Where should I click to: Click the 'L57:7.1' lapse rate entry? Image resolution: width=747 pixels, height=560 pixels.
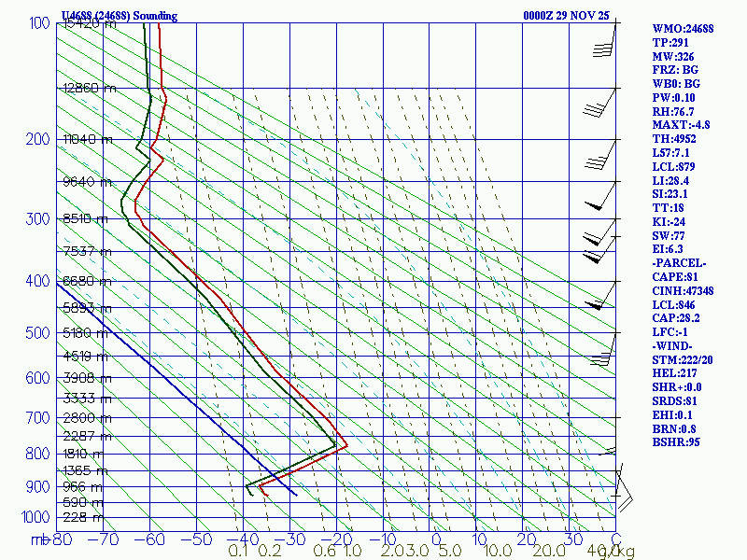click(670, 153)
